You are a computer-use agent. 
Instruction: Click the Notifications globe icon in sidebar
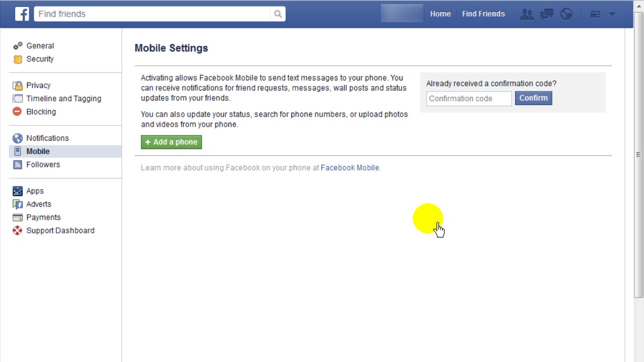[18, 138]
